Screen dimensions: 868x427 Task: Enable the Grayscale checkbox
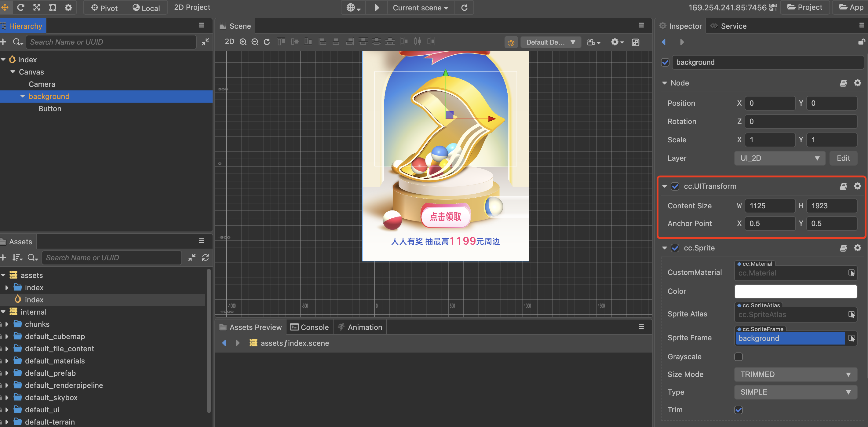tap(738, 356)
